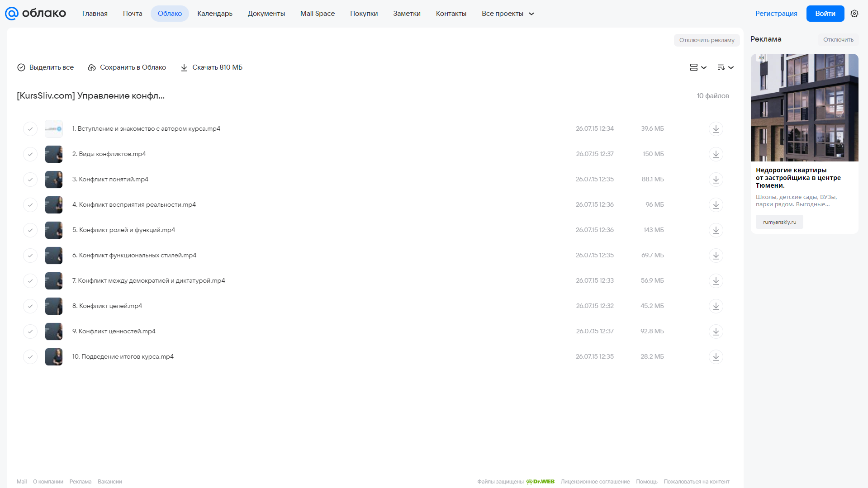The width and height of the screenshot is (868, 488).
Task: Click the Облако logo icon
Action: (12, 14)
